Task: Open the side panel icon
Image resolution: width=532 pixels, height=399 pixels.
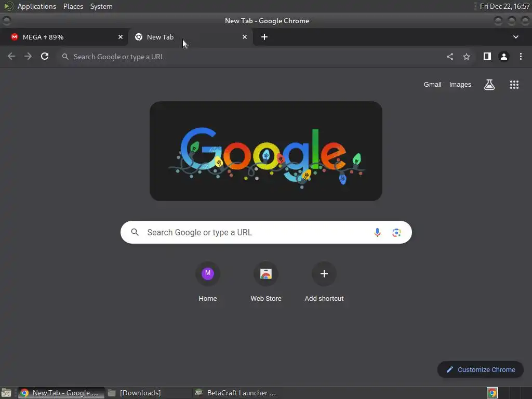Action: (487, 56)
